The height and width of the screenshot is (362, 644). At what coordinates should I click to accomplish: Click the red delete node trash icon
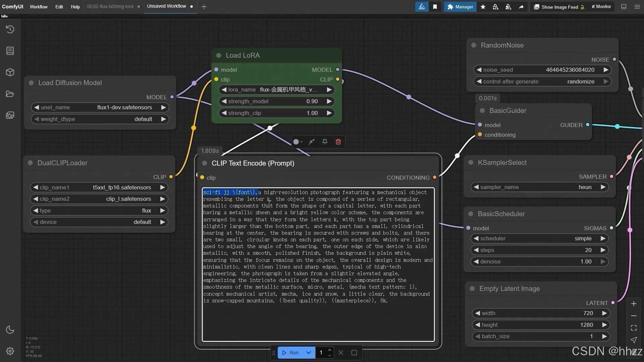click(338, 142)
